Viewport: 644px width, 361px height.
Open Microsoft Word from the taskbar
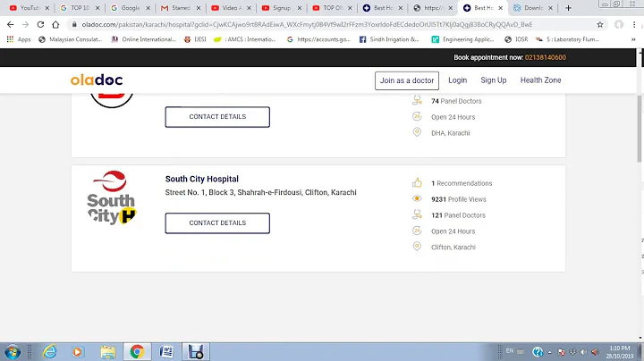(166, 352)
